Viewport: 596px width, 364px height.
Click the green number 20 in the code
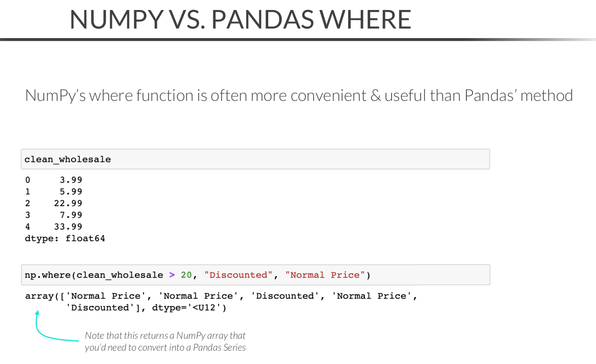click(x=186, y=275)
